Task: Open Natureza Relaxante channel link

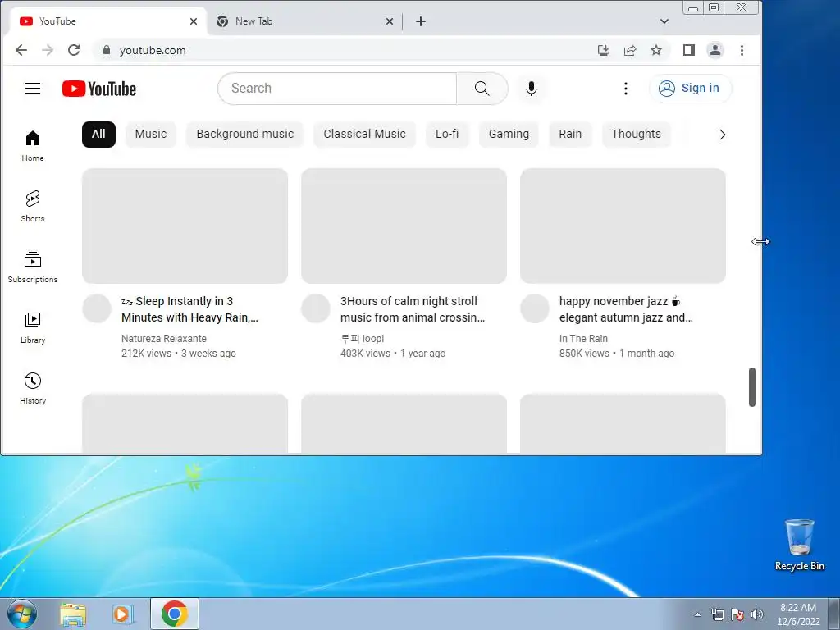Action: click(164, 339)
